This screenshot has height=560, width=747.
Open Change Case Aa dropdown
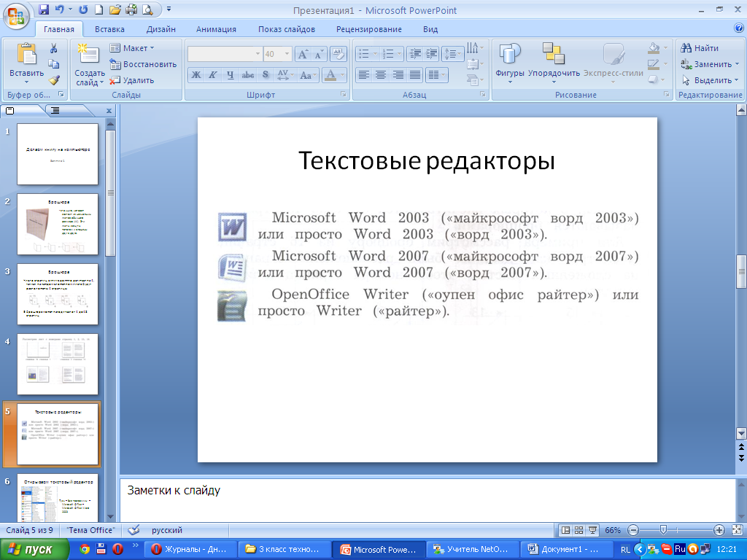coord(309,75)
